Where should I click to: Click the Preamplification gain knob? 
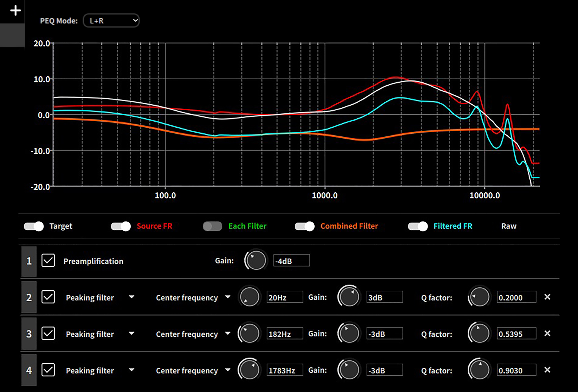tap(256, 261)
